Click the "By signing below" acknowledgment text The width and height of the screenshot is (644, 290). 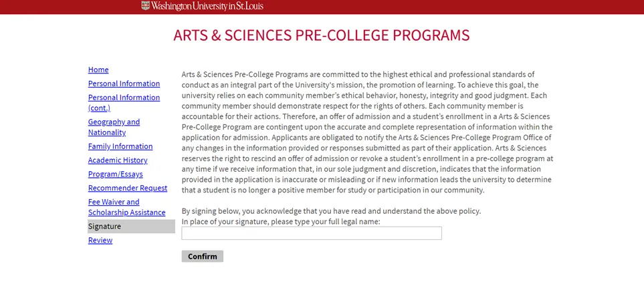click(x=331, y=211)
